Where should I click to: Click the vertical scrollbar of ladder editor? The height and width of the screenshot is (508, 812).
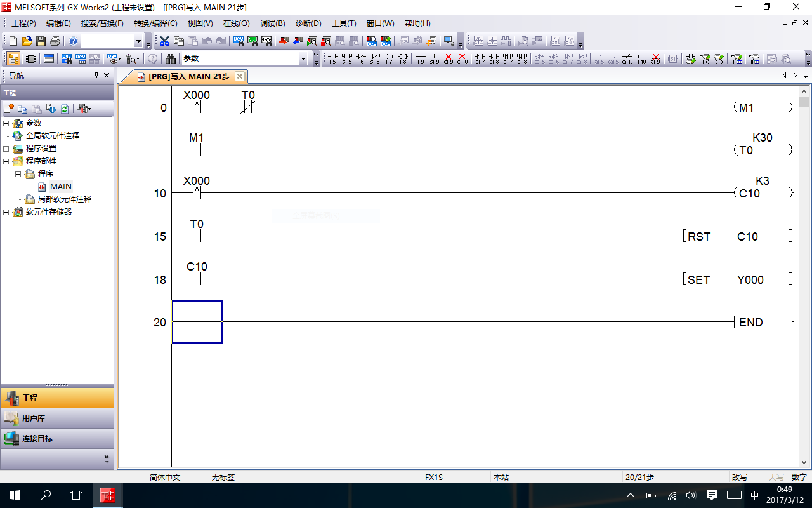click(x=804, y=254)
